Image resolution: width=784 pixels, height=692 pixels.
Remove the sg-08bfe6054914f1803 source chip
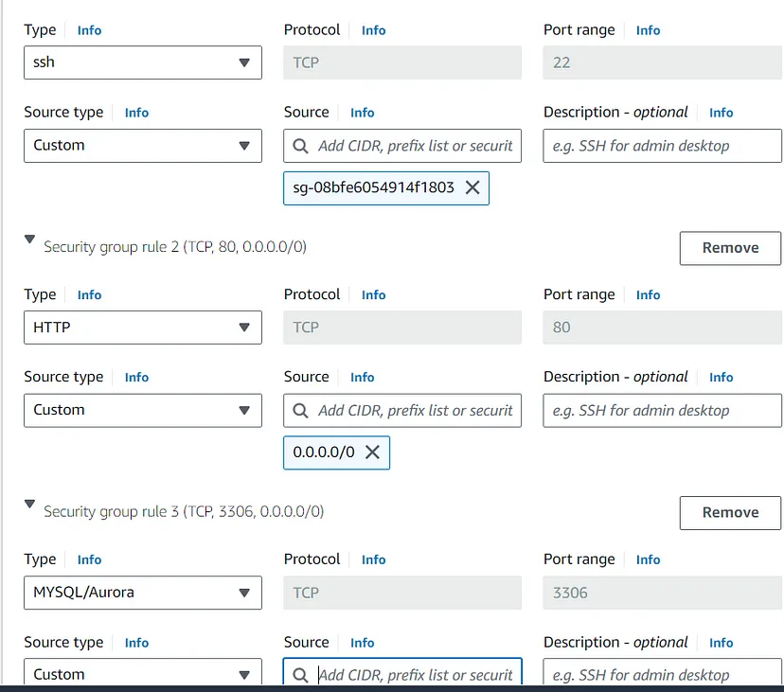(x=472, y=187)
